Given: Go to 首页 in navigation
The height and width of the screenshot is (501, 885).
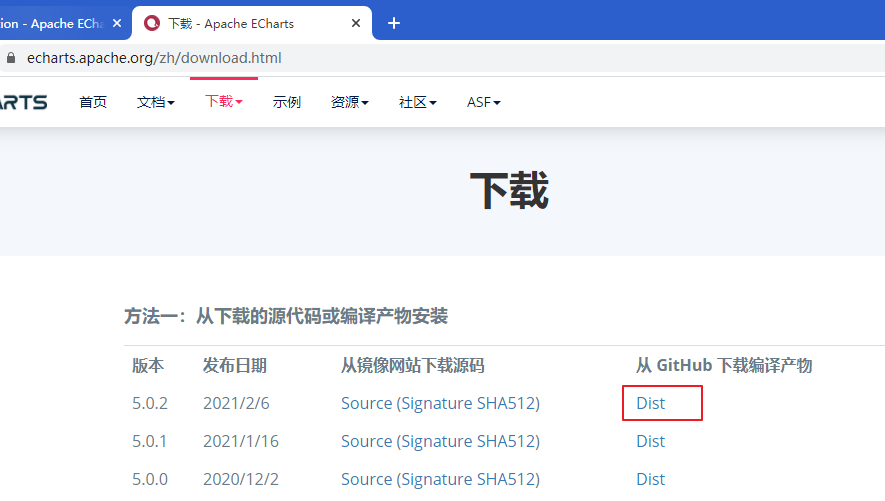Looking at the screenshot, I should pos(93,102).
